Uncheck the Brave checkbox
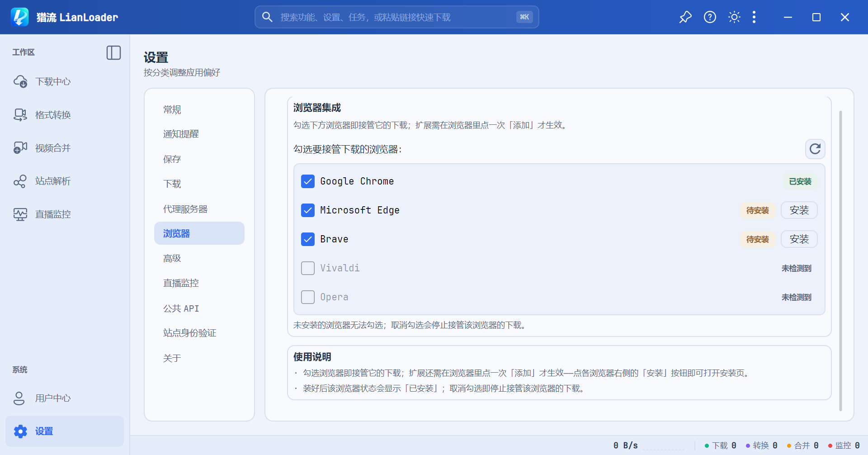 308,239
